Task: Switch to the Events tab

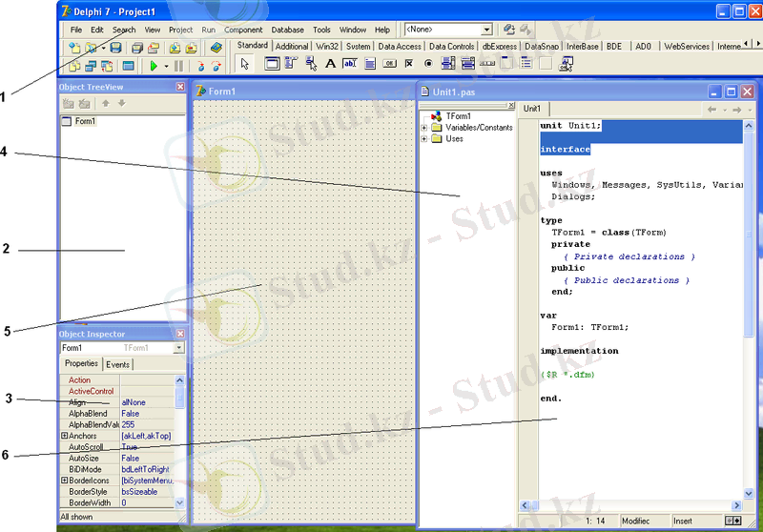Action: click(118, 364)
